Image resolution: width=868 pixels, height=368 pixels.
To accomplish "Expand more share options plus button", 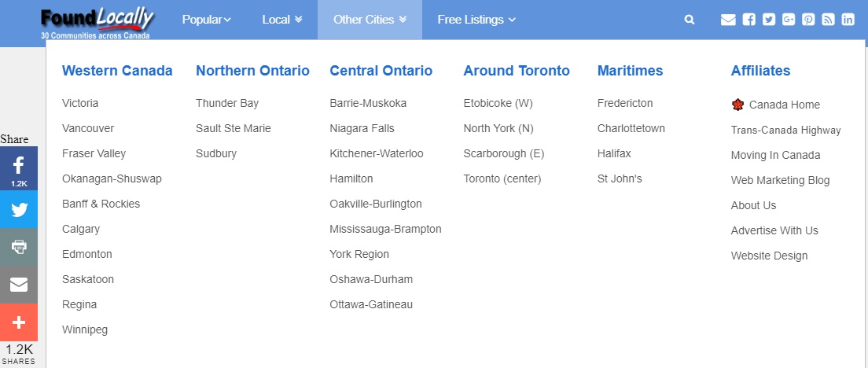I will 19,322.
